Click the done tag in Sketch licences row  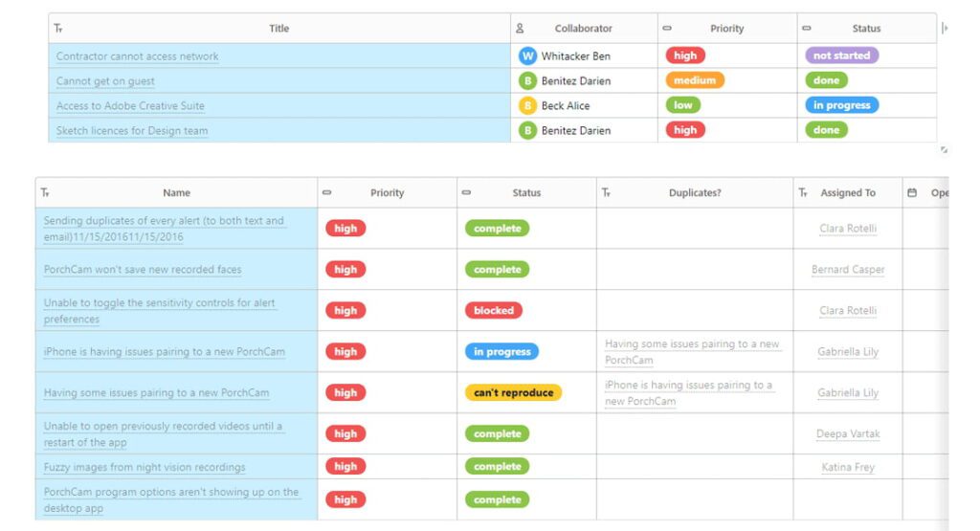point(826,130)
